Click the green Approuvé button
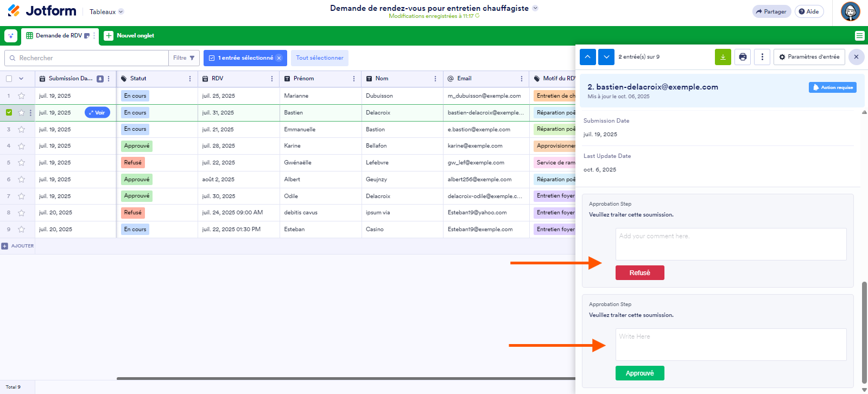 (640, 373)
